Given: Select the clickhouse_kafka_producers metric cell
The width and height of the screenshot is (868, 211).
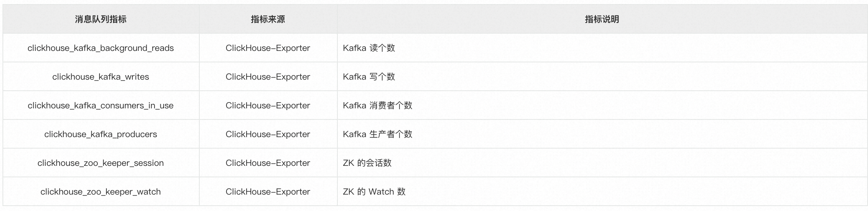Looking at the screenshot, I should tap(101, 134).
